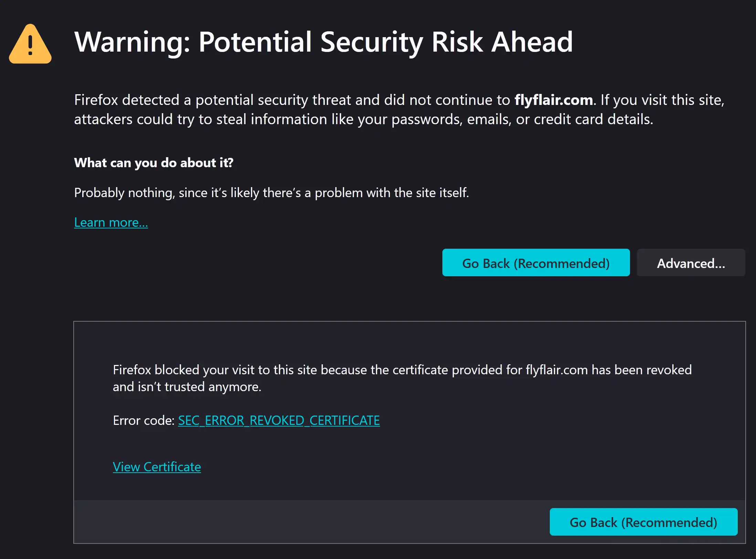Click the yellow warning triangle icon
Screen dimensions: 756x559
(x=30, y=44)
